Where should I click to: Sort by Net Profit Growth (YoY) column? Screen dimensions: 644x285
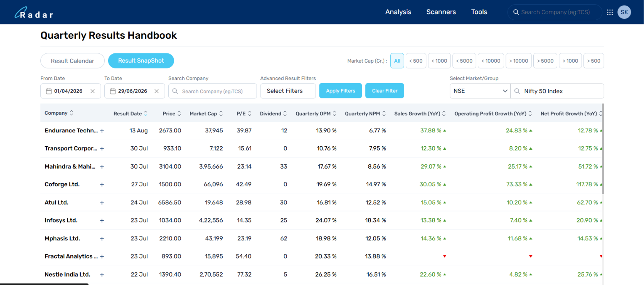pos(601,113)
